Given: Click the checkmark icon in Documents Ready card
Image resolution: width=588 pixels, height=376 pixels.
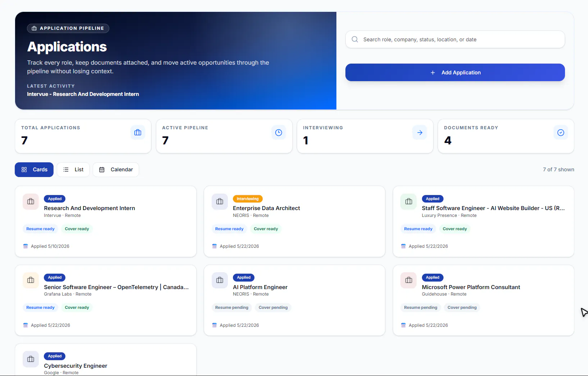Looking at the screenshot, I should [561, 133].
